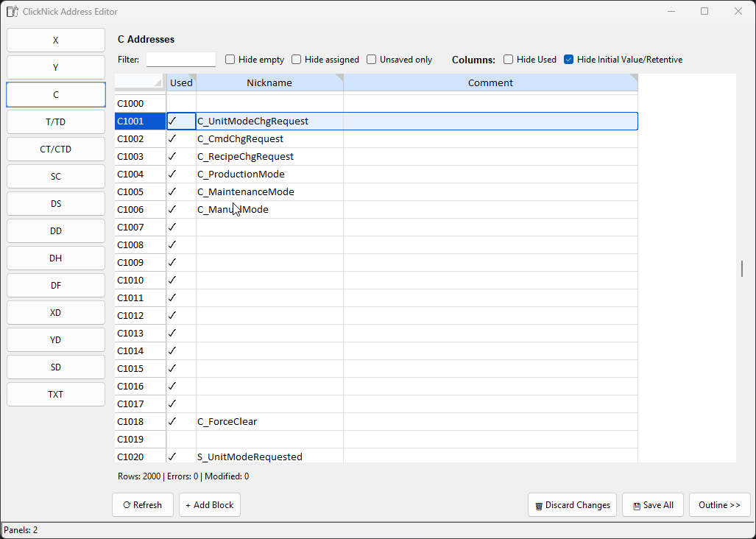Click the C1006 manual mode nickname cell
Image resolution: width=756 pixels, height=539 pixels.
click(269, 209)
